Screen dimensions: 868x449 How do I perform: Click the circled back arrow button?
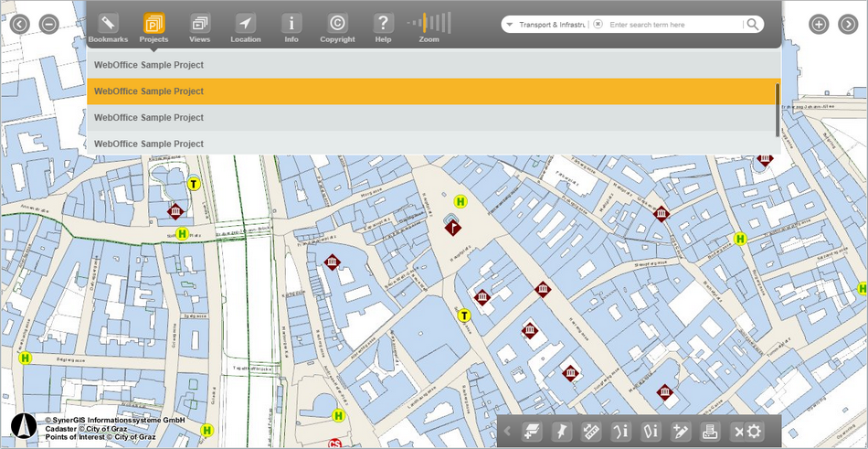[x=20, y=25]
